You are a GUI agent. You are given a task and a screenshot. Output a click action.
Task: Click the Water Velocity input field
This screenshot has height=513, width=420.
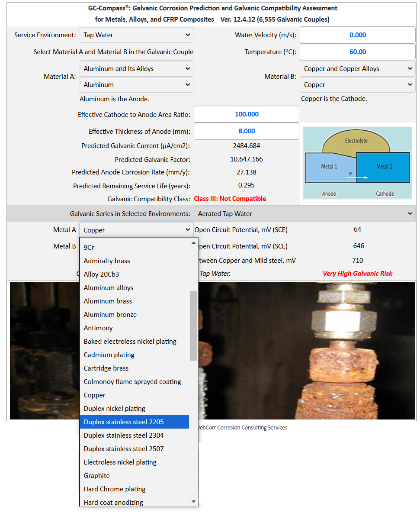[x=358, y=35]
